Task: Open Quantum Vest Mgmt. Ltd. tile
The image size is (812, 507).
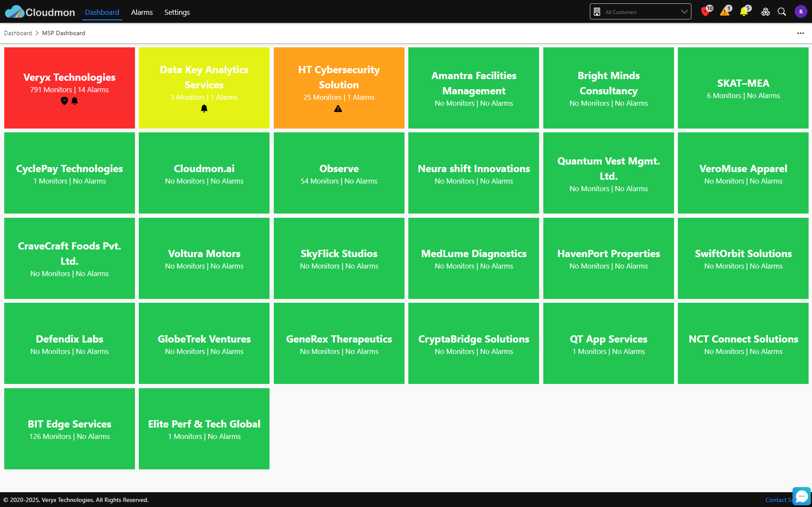Action: (x=608, y=173)
